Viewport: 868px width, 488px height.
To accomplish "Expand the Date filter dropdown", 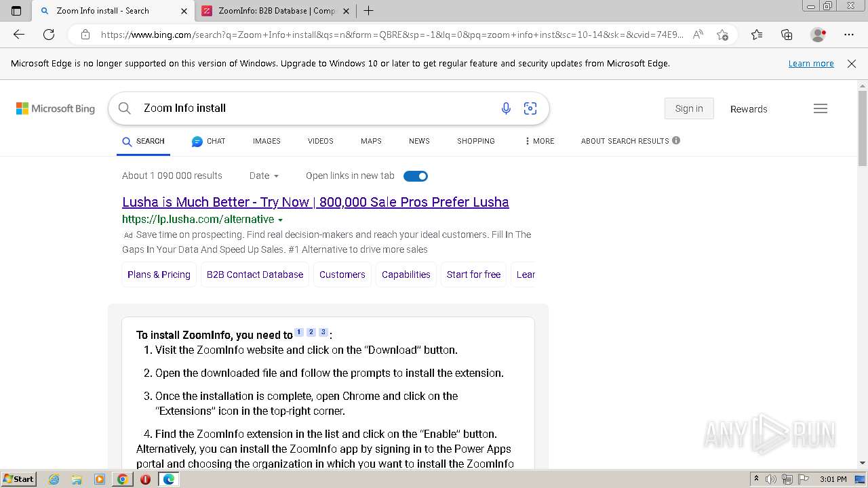I will tap(264, 176).
